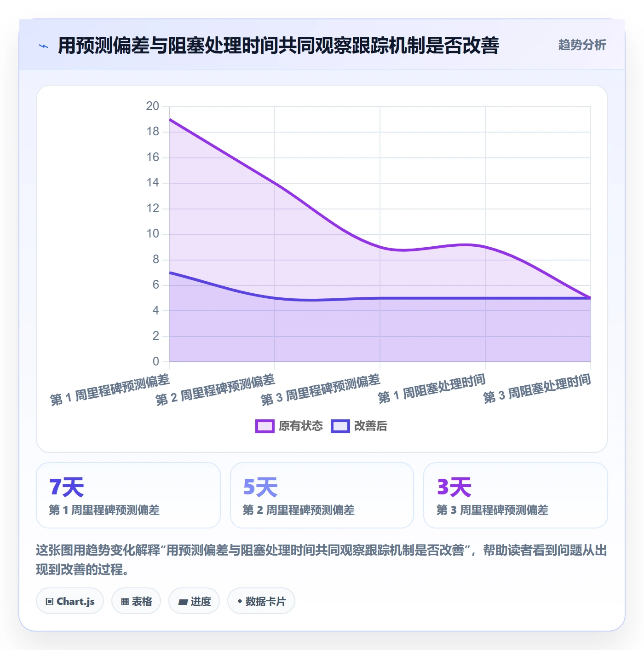The width and height of the screenshot is (644, 650).
Task: Click the card caption 第 1 周里程碑预测偏差
Action: coord(104,510)
